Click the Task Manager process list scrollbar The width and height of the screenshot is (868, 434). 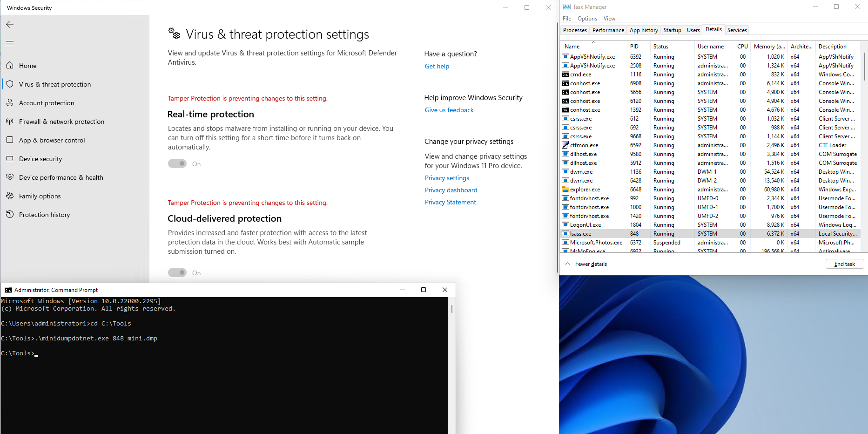(x=864, y=66)
